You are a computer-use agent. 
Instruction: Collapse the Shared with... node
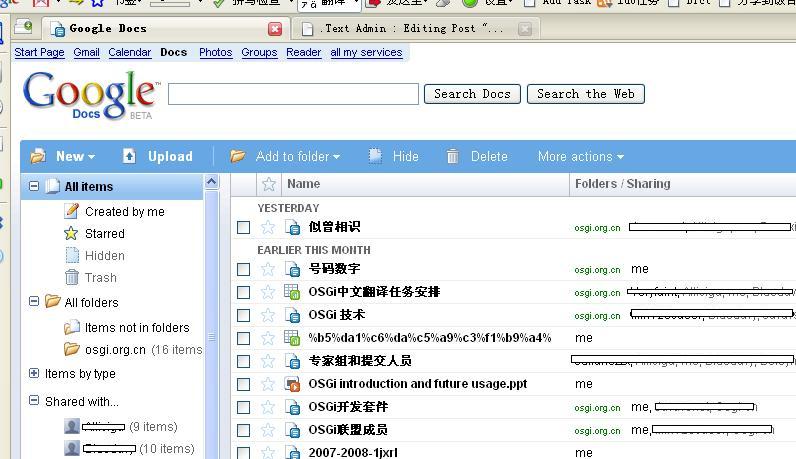pos(34,401)
